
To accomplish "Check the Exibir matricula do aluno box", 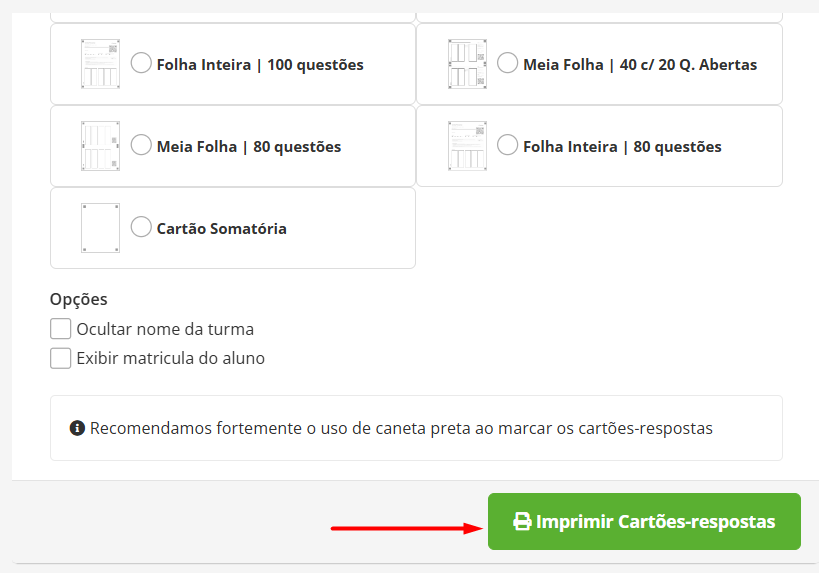I will [x=61, y=358].
